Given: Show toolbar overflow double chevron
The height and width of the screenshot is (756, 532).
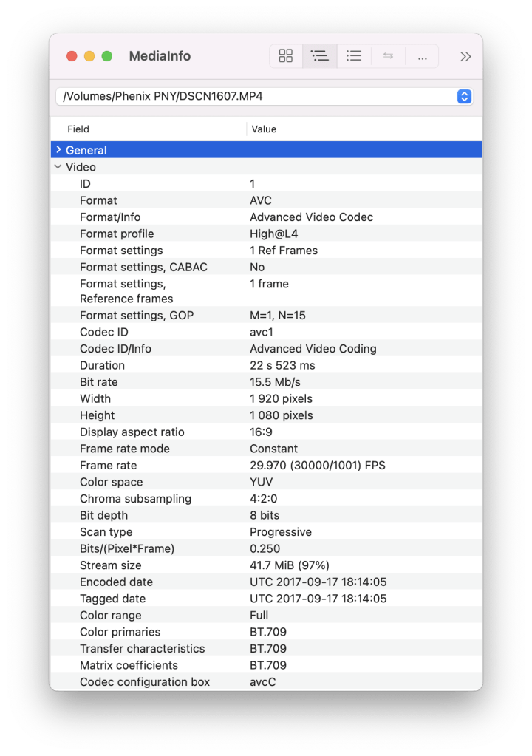Looking at the screenshot, I should coord(465,56).
